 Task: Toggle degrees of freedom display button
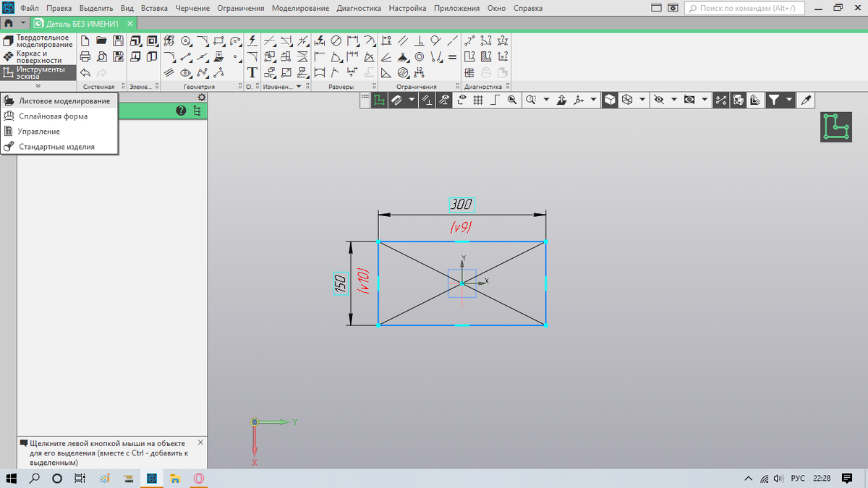pyautogui.click(x=721, y=100)
